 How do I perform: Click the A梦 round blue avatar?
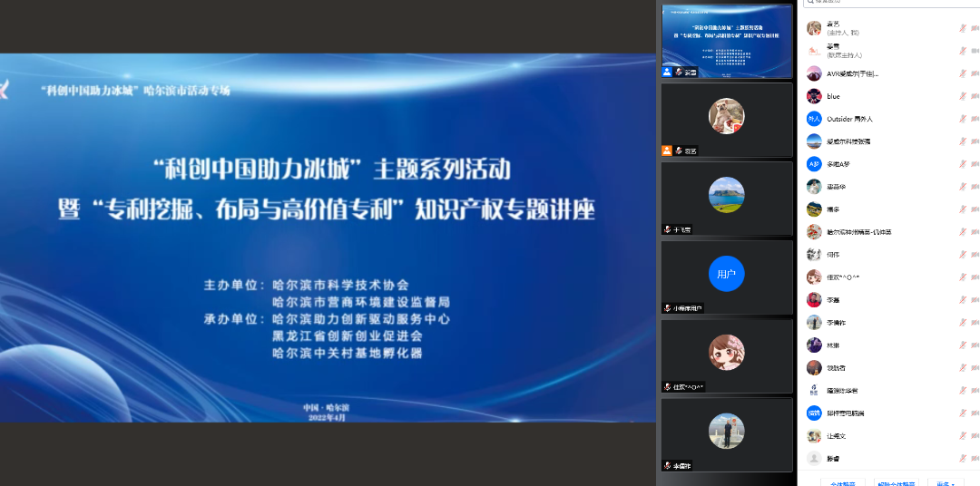pos(814,164)
